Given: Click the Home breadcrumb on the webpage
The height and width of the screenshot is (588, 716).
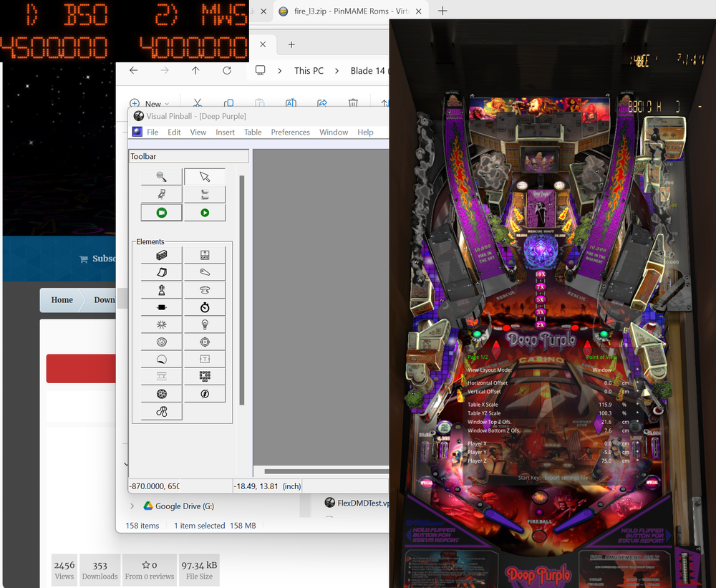Looking at the screenshot, I should coord(62,299).
